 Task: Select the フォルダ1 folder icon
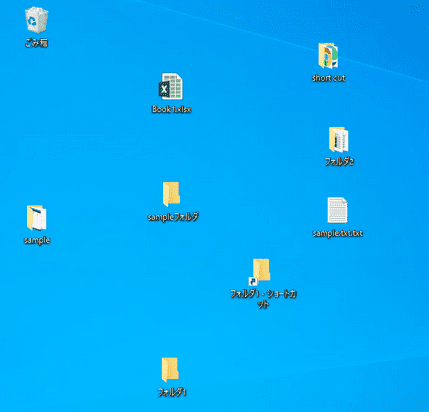pyautogui.click(x=171, y=370)
